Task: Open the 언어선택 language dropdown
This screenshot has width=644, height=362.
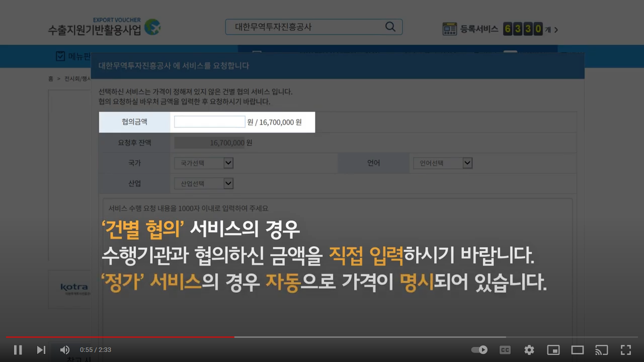Action: (x=443, y=163)
